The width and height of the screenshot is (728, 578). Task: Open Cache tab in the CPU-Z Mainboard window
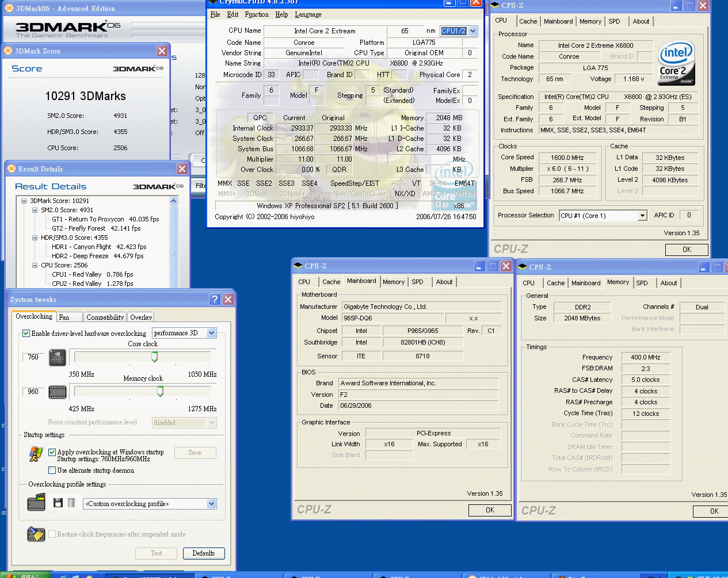(x=331, y=282)
